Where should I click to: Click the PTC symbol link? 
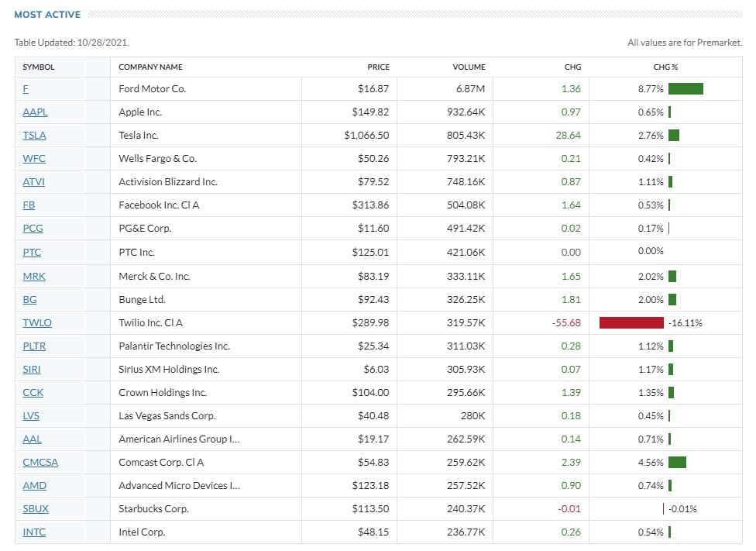32,253
